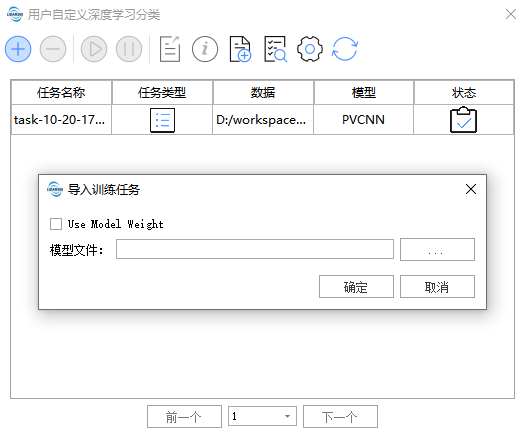Cancel the dialog with 取消 button

437,286
